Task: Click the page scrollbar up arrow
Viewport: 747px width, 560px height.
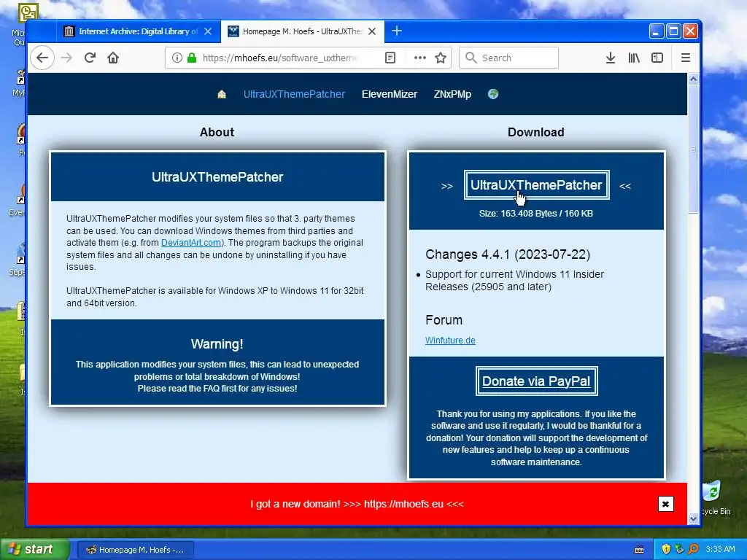Action: coord(693,79)
